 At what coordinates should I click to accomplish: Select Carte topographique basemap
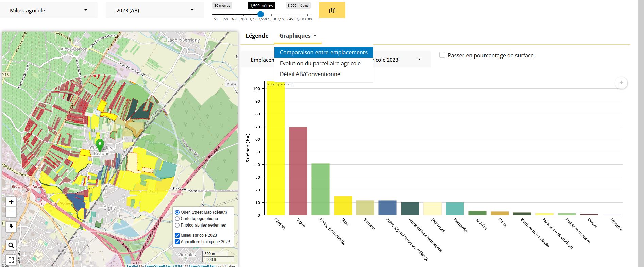coord(177,219)
